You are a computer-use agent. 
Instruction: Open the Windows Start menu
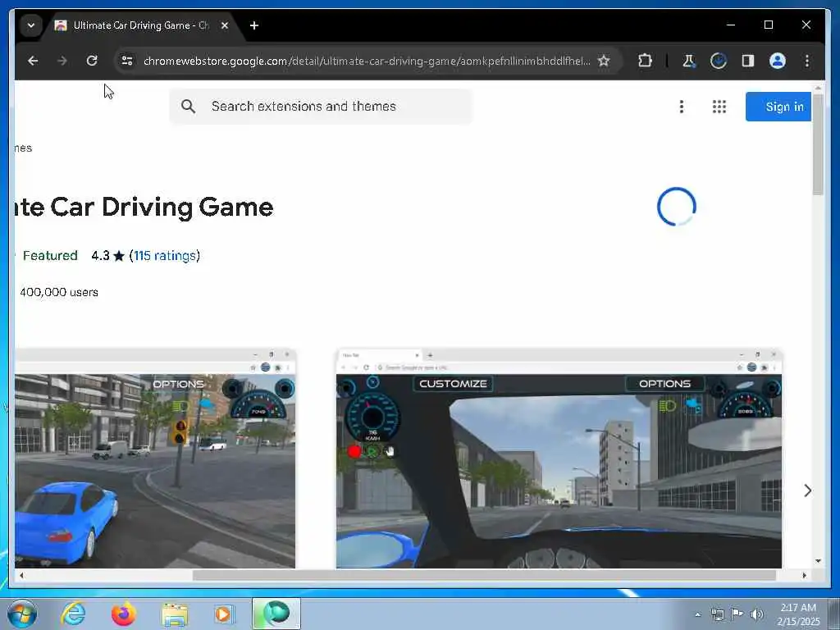pyautogui.click(x=22, y=614)
